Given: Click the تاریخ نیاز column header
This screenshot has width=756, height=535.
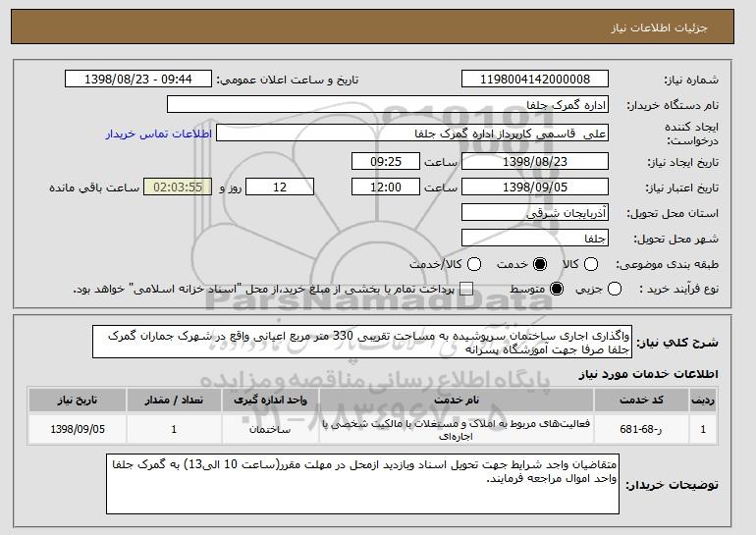Looking at the screenshot, I should (78, 401).
